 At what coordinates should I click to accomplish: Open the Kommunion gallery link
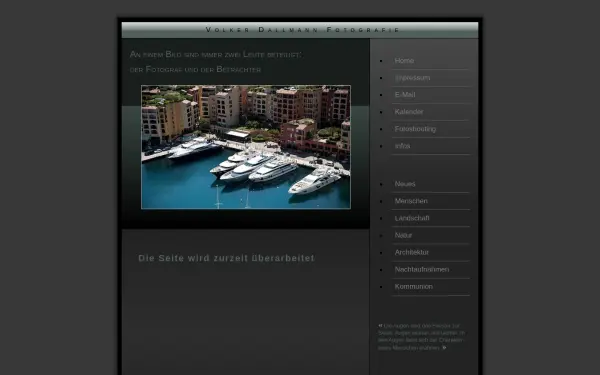click(x=414, y=287)
